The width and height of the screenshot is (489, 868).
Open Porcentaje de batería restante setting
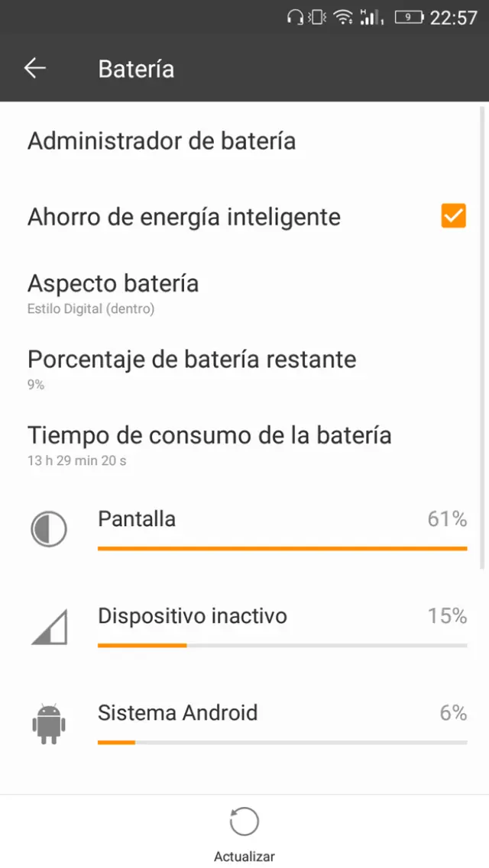(x=192, y=367)
